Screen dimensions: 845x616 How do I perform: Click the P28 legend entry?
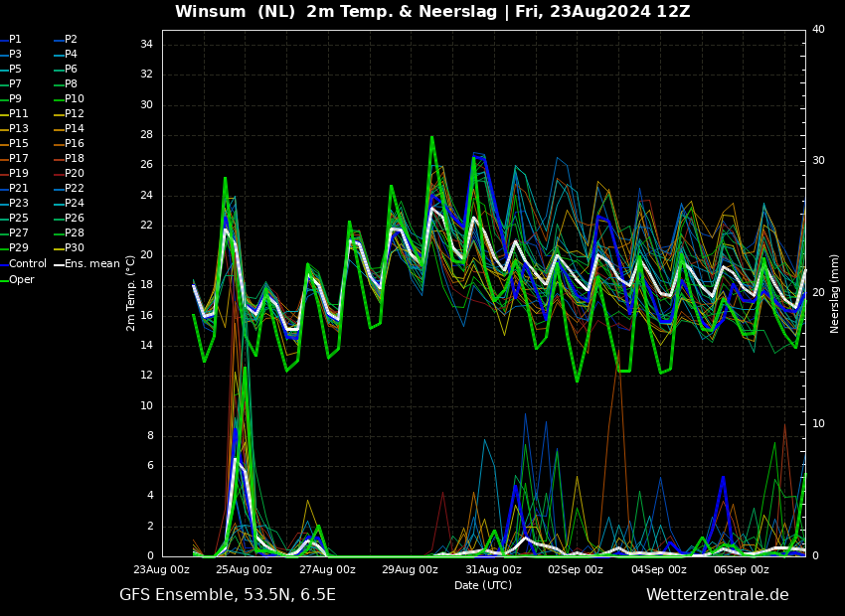(69, 233)
